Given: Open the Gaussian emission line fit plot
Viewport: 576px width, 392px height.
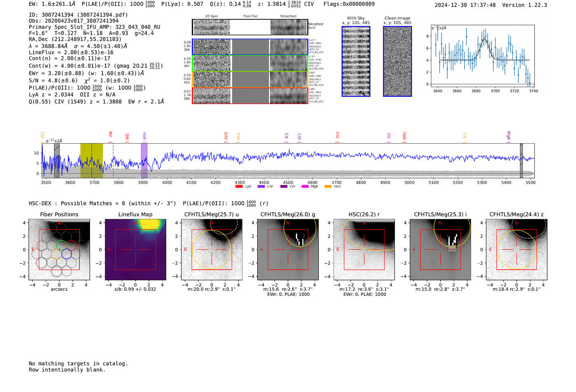Looking at the screenshot, I should point(483,56).
